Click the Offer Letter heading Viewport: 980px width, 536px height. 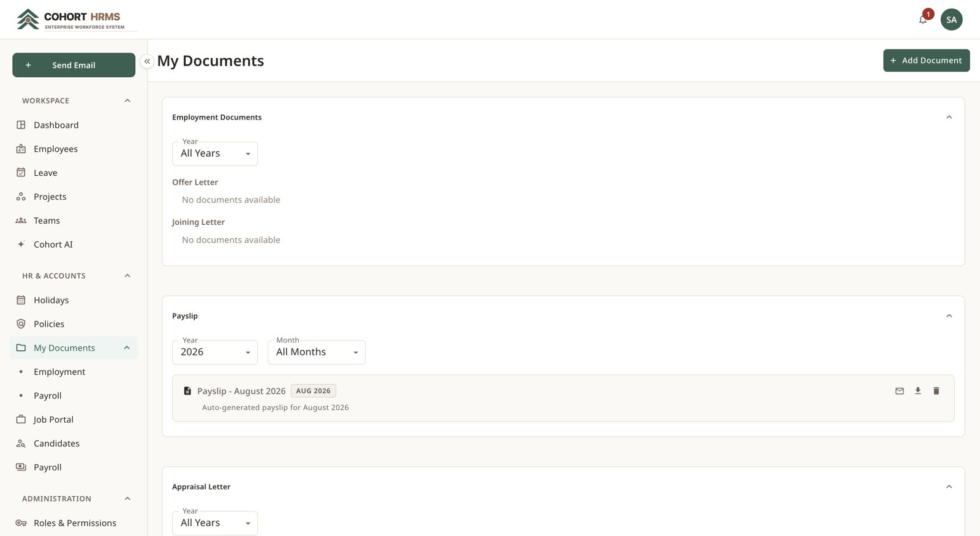pos(195,183)
